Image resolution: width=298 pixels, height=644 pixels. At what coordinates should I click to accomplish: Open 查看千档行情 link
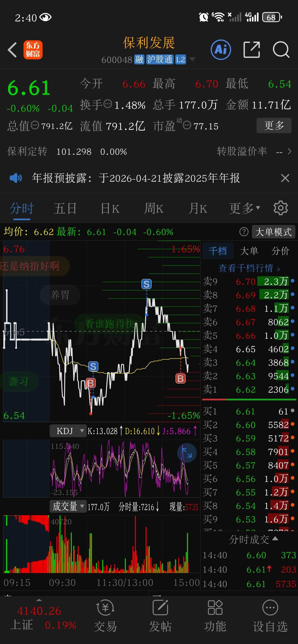[249, 268]
